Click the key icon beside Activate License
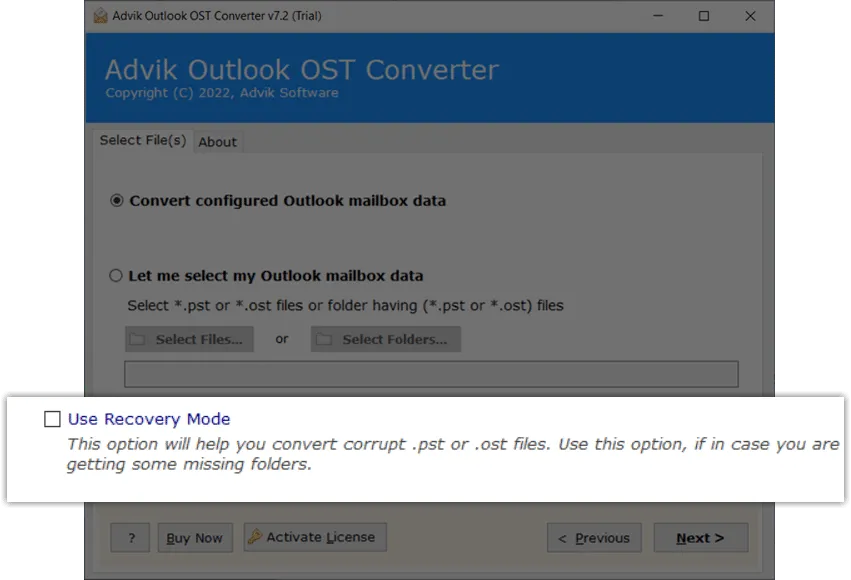The width and height of the screenshot is (851, 580). coord(253,537)
